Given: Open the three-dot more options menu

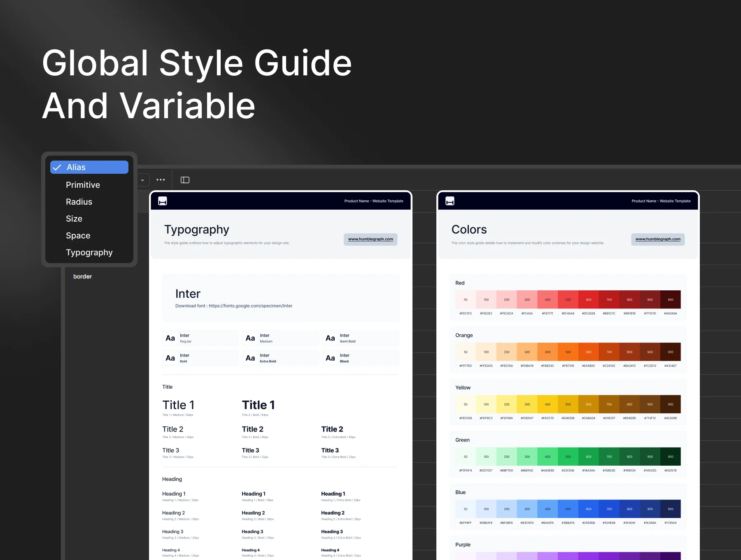Looking at the screenshot, I should point(161,180).
